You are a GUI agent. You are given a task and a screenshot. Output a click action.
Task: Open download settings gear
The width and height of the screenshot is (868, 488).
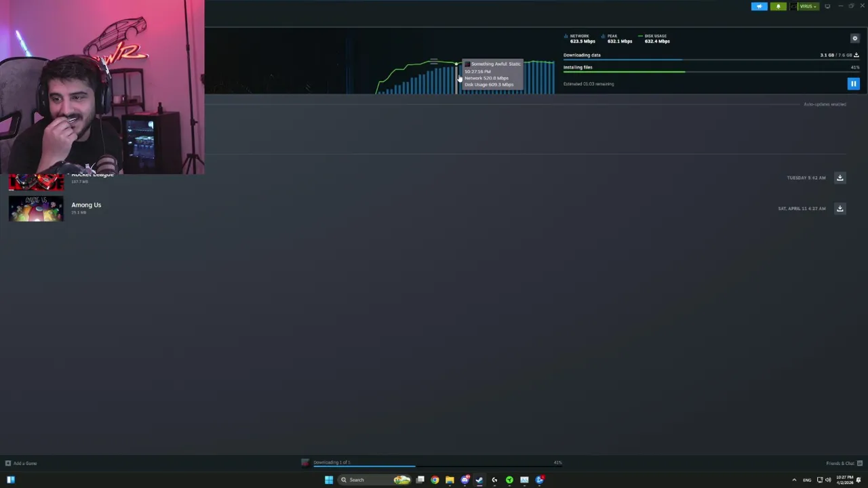click(x=854, y=39)
